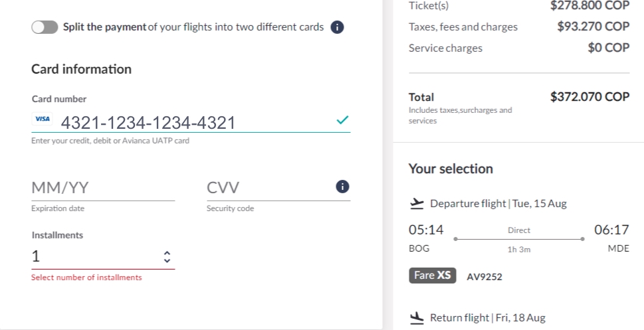Screen dimensions: 644x330
Task: Click the Total amount $372.070 COP
Action: [589, 97]
